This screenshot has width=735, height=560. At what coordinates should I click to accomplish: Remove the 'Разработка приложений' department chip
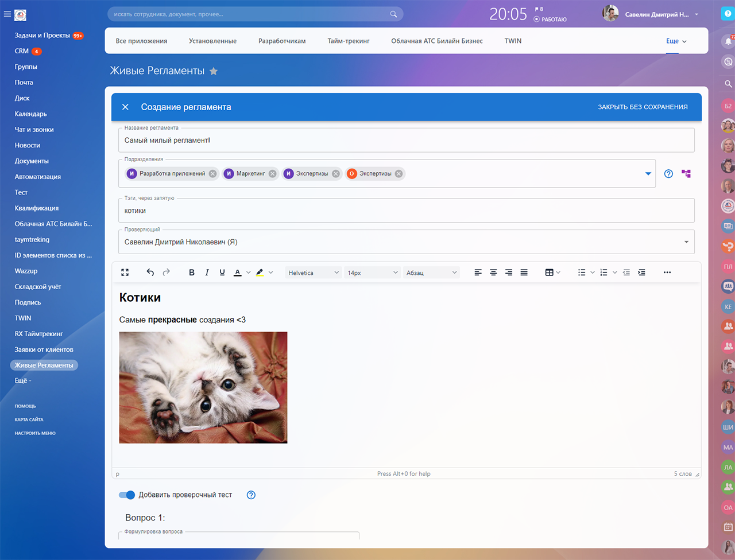(213, 174)
